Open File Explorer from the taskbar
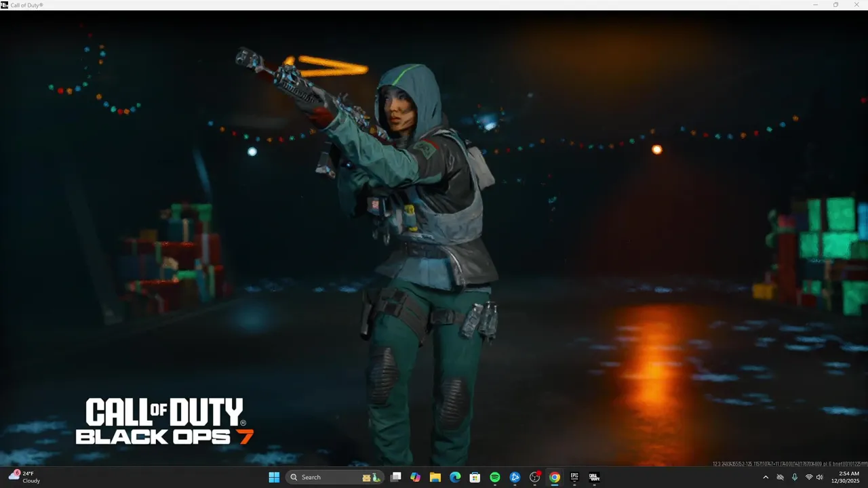This screenshot has width=868, height=488. [435, 477]
